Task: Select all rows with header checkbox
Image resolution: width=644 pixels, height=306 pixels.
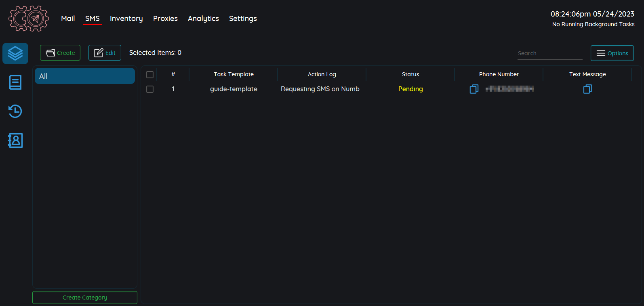Action: click(x=150, y=75)
